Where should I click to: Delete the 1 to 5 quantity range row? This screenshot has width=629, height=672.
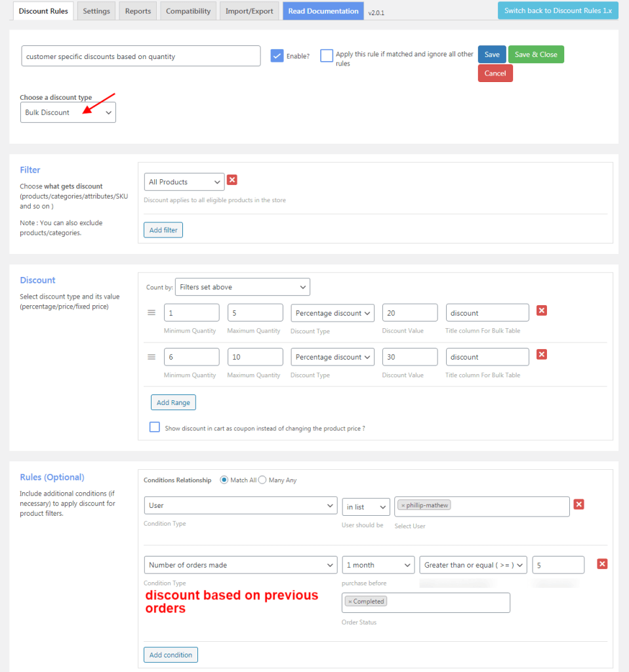tap(542, 310)
